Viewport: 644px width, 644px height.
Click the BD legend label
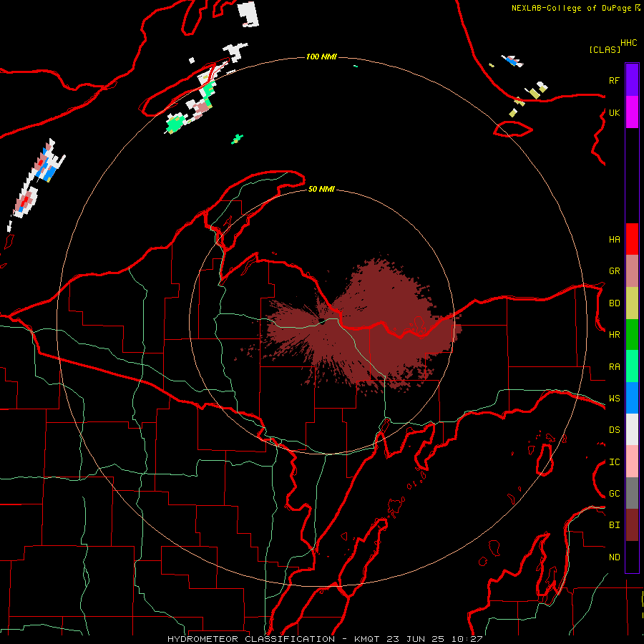[614, 303]
